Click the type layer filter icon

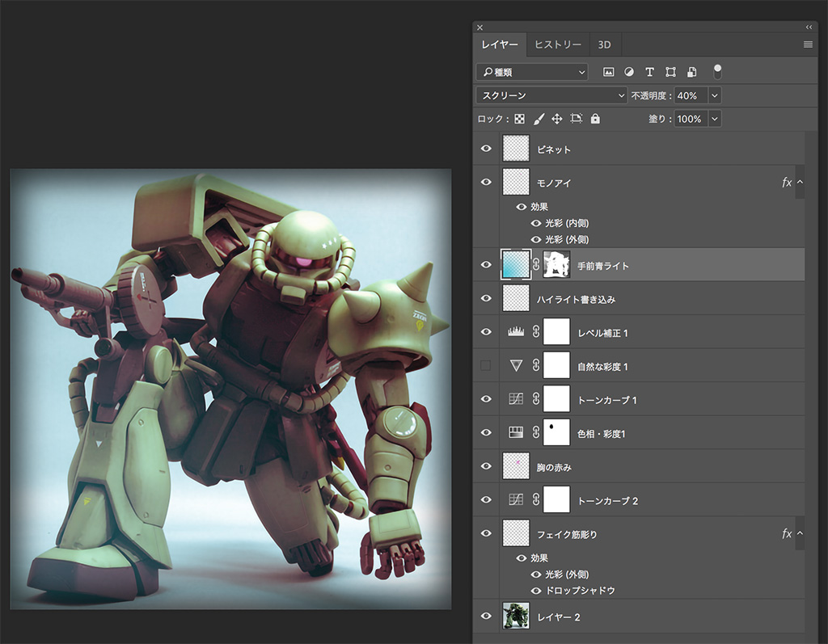point(649,72)
